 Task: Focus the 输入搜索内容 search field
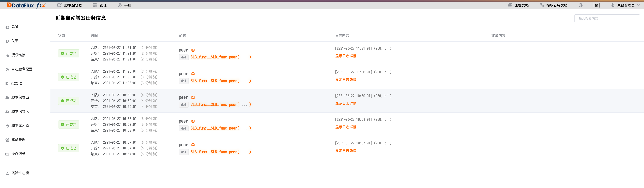click(x=607, y=19)
